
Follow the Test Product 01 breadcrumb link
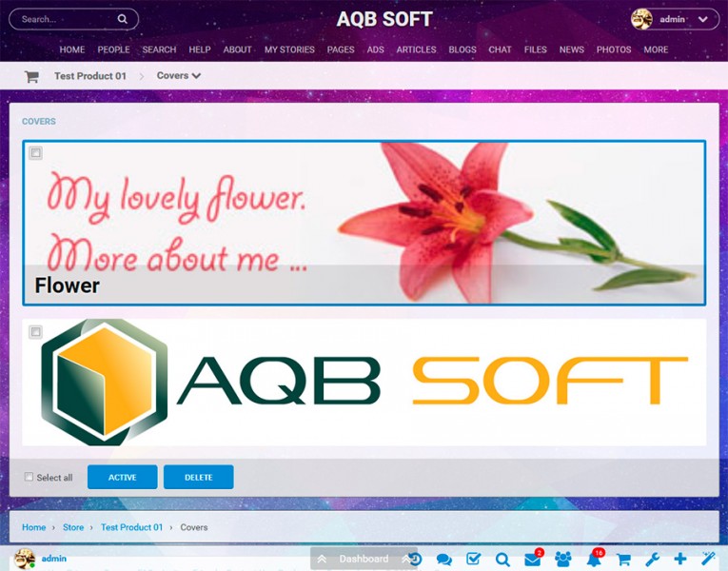pos(132,527)
